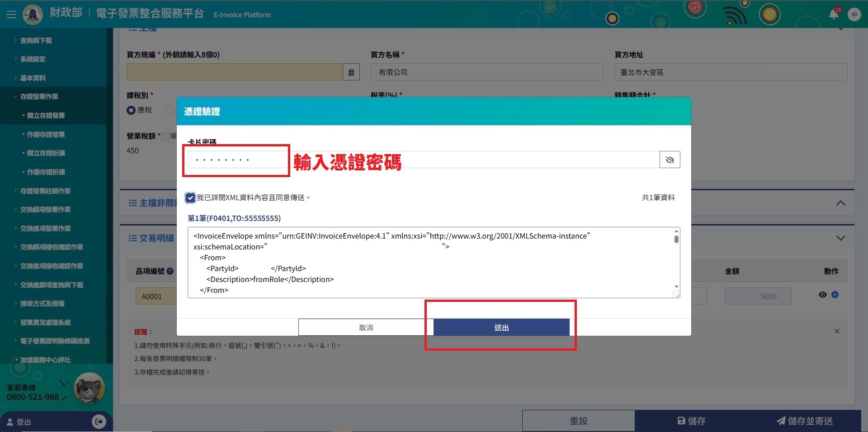Expand 接收方式及授權 menu
Image resolution: width=868 pixels, height=432 pixels.
pos(42,304)
